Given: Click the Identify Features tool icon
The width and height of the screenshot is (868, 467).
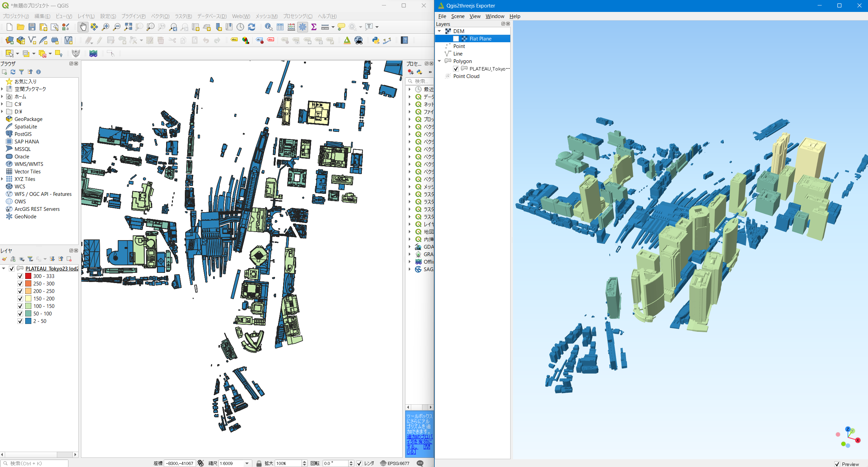Looking at the screenshot, I should click(x=269, y=27).
